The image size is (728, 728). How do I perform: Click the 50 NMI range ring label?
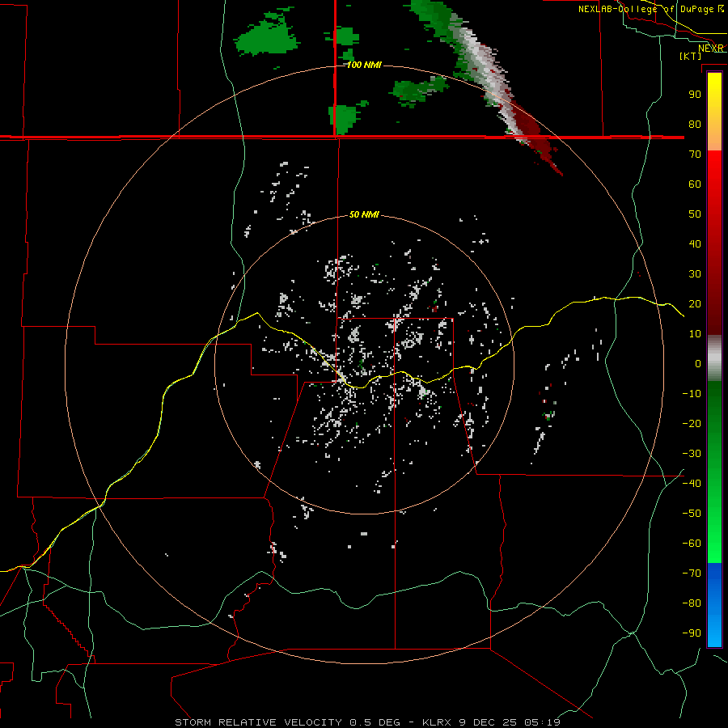pyautogui.click(x=364, y=214)
